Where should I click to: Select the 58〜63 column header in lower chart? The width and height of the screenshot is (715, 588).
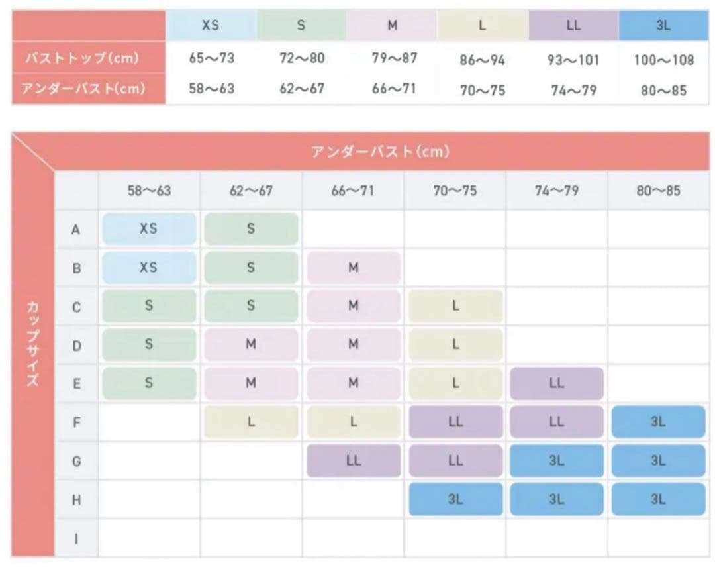tap(149, 191)
